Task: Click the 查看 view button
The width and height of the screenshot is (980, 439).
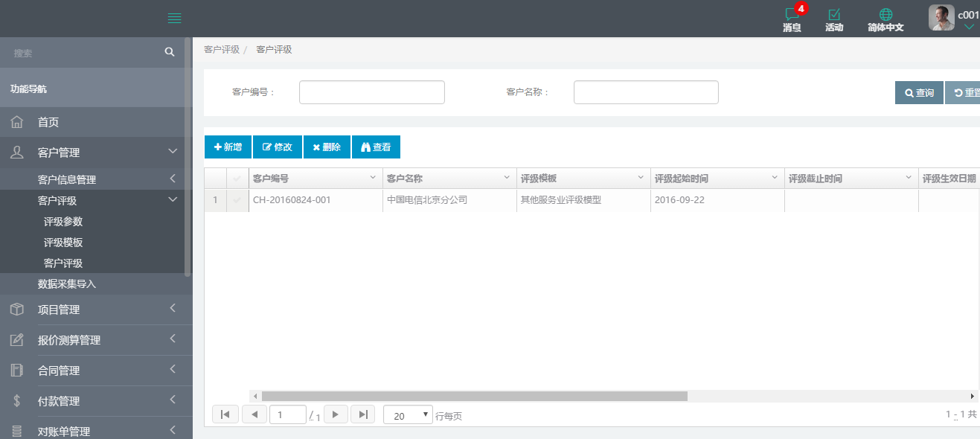Action: (x=376, y=147)
